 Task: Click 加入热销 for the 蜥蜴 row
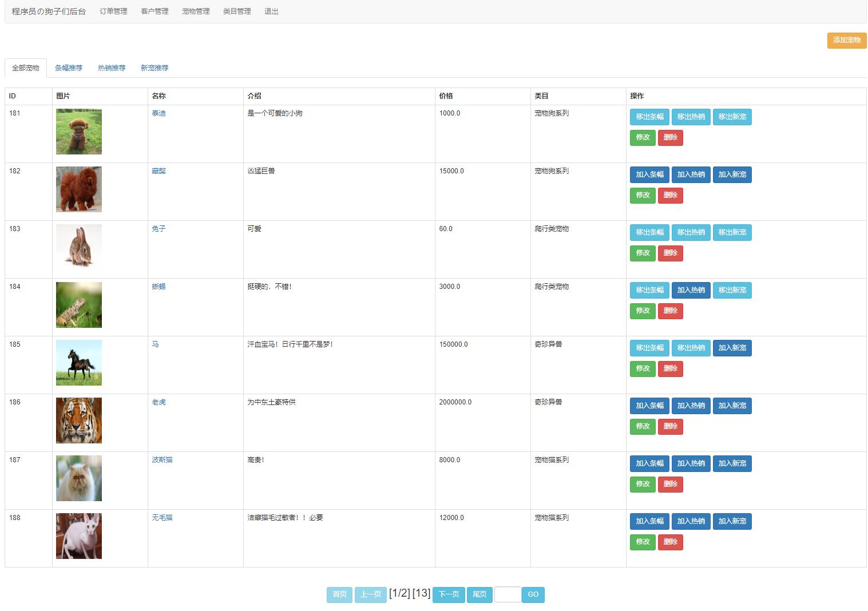pyautogui.click(x=691, y=290)
